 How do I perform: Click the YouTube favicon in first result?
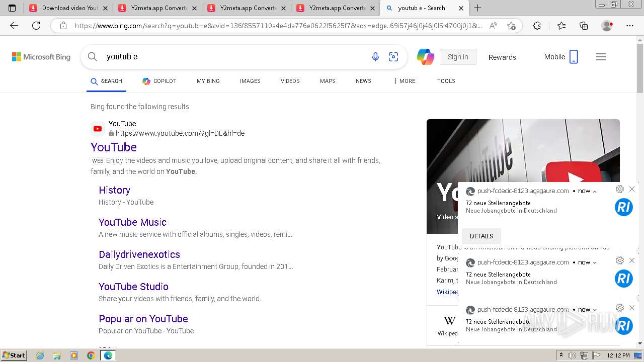click(98, 129)
